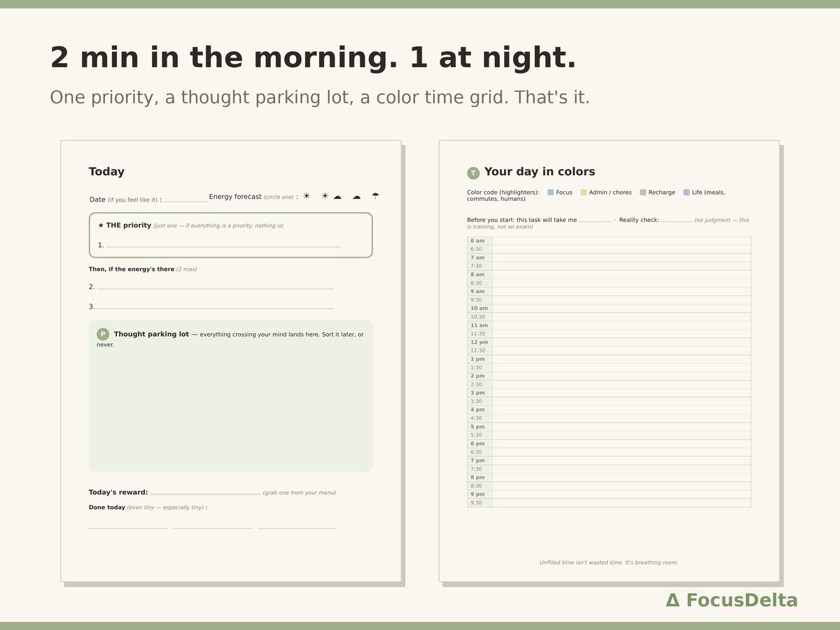The width and height of the screenshot is (840, 630).
Task: Click the task line numbered 3
Action: pos(216,307)
